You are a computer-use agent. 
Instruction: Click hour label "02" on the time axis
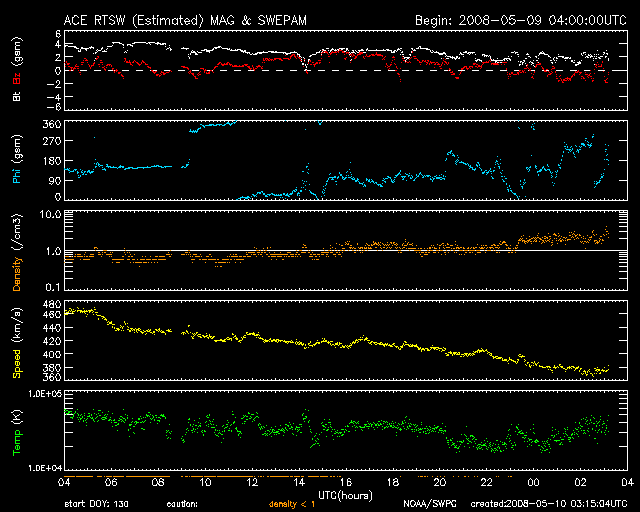click(580, 483)
